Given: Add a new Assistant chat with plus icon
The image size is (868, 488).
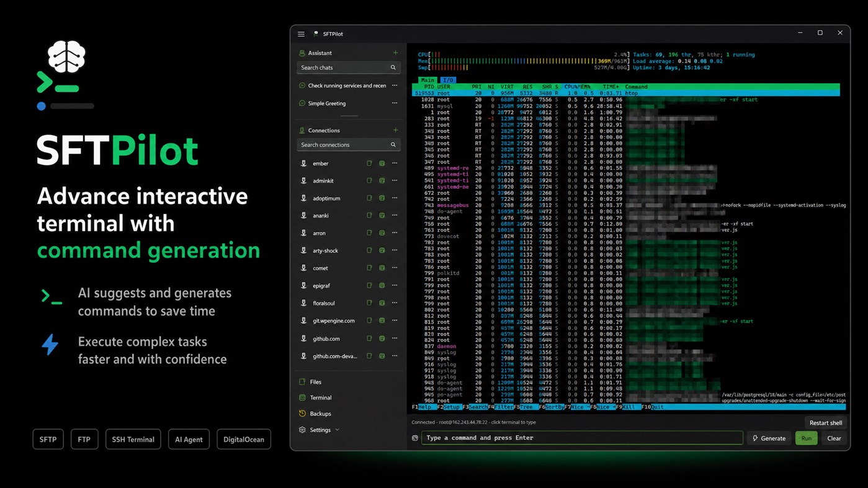Looking at the screenshot, I should click(395, 53).
